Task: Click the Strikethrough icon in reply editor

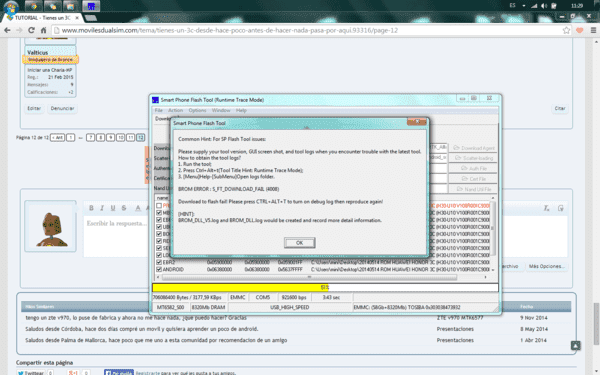Action: pyautogui.click(x=124, y=208)
